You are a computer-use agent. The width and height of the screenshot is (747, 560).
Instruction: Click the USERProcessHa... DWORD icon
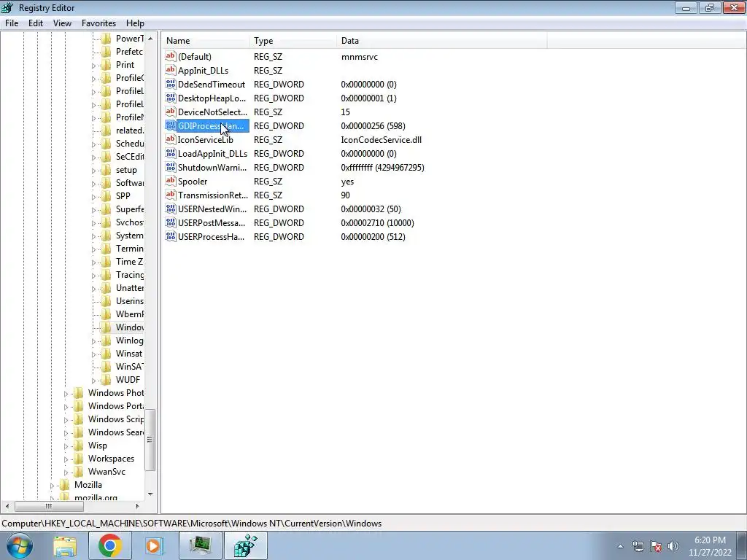pos(171,236)
